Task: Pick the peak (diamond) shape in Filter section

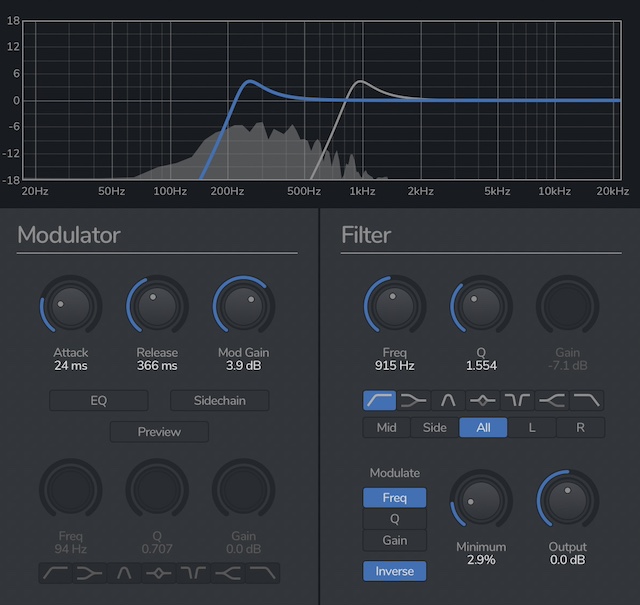Action: pyautogui.click(x=484, y=400)
